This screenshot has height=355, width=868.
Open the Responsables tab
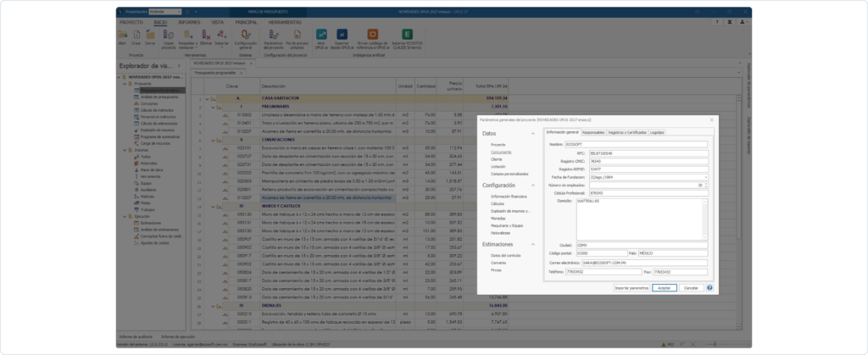click(593, 132)
